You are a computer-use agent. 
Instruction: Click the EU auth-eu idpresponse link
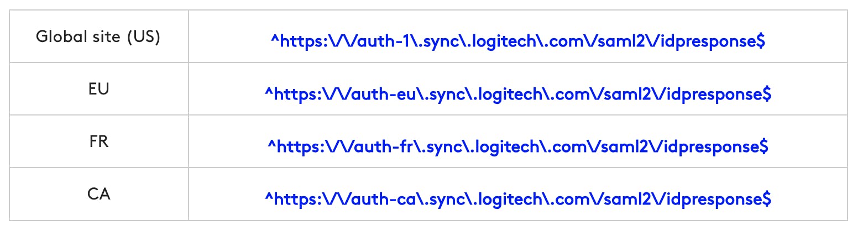(517, 94)
